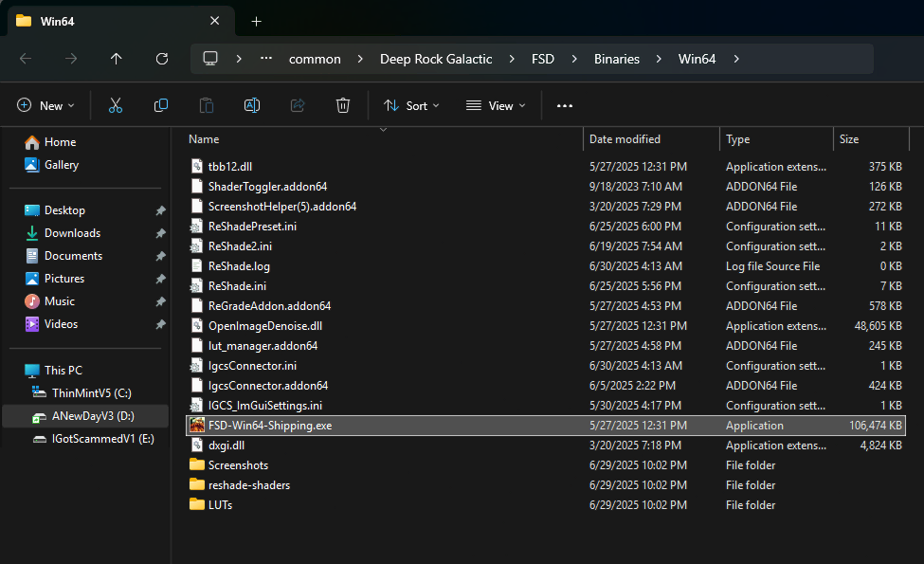Navigate to FSD in breadcrumb
Image resolution: width=924 pixels, height=564 pixels.
(x=543, y=59)
